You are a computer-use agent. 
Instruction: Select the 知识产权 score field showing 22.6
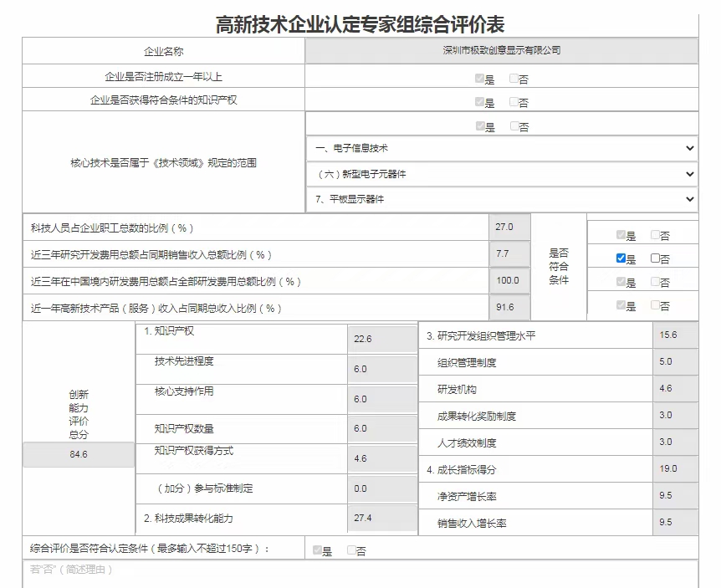pos(381,339)
